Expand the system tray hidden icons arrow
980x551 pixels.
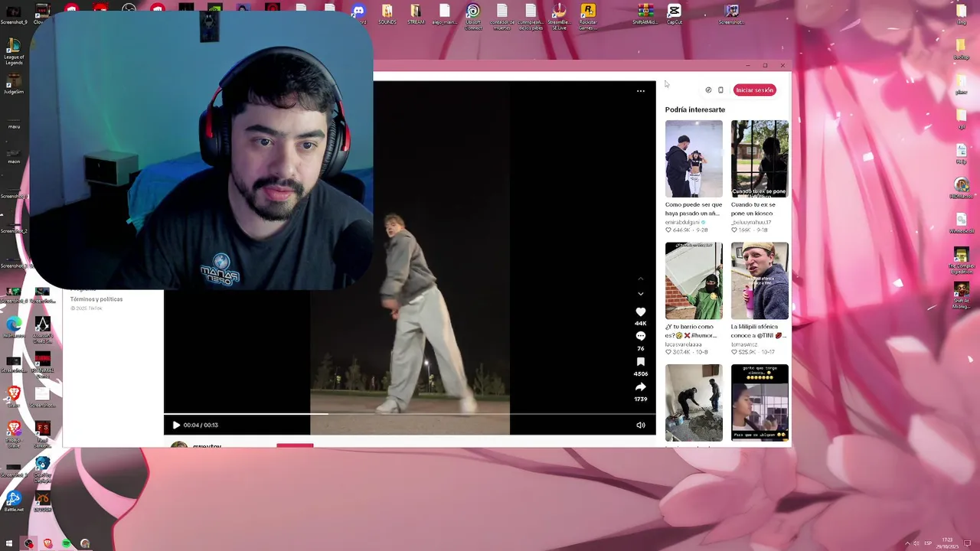point(907,544)
